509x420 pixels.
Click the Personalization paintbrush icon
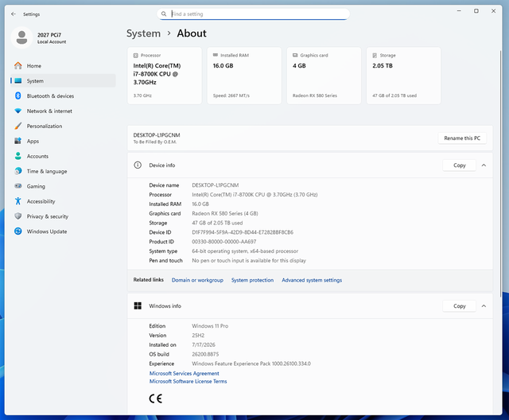coord(18,126)
